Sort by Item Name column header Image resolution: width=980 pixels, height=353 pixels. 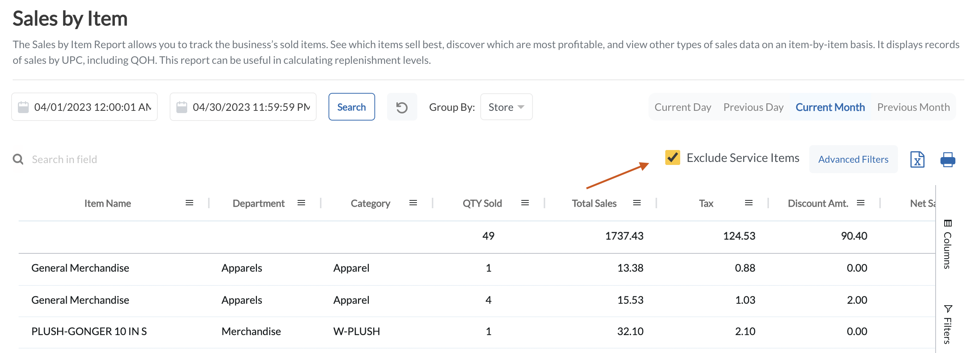point(107,203)
